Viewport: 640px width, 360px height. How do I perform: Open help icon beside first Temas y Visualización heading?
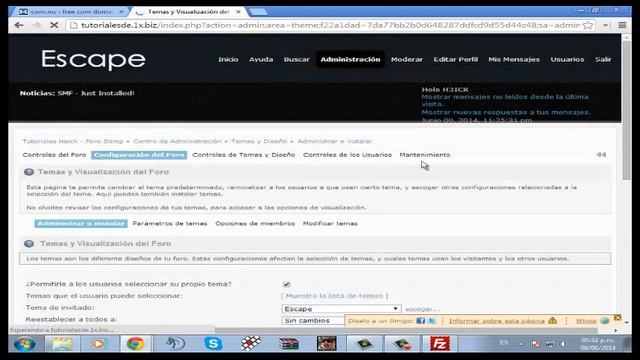point(29,172)
